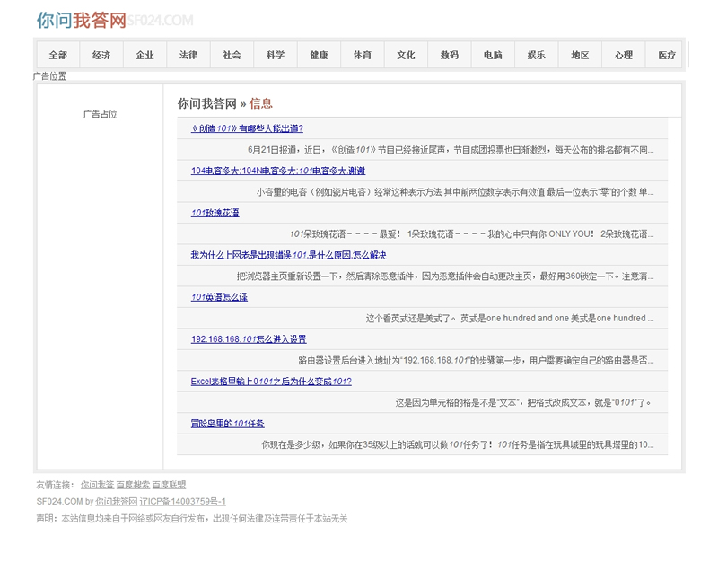Open the 娱乐 category tab

(537, 55)
